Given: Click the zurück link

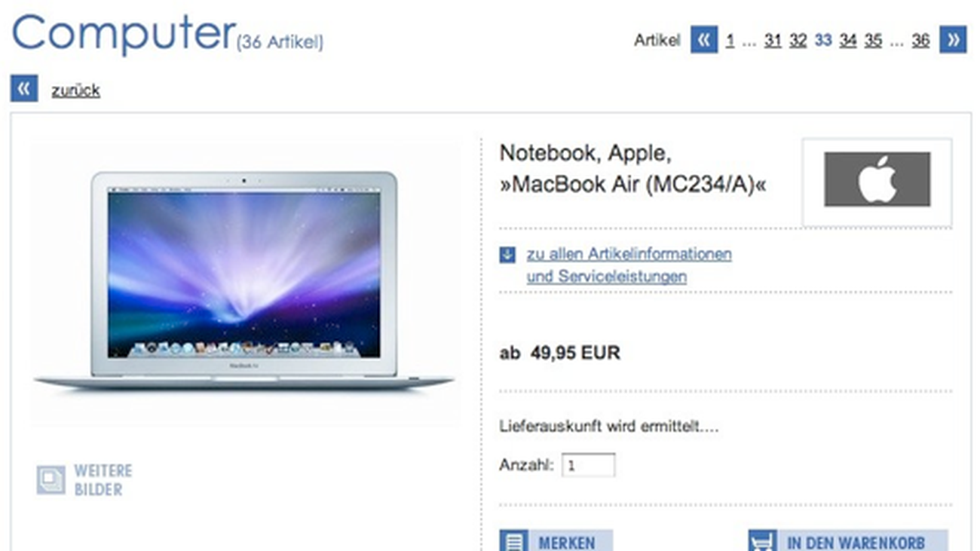Looking at the screenshot, I should [75, 90].
